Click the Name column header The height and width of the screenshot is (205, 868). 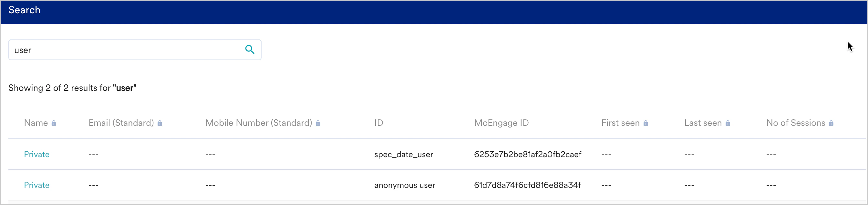[36, 123]
